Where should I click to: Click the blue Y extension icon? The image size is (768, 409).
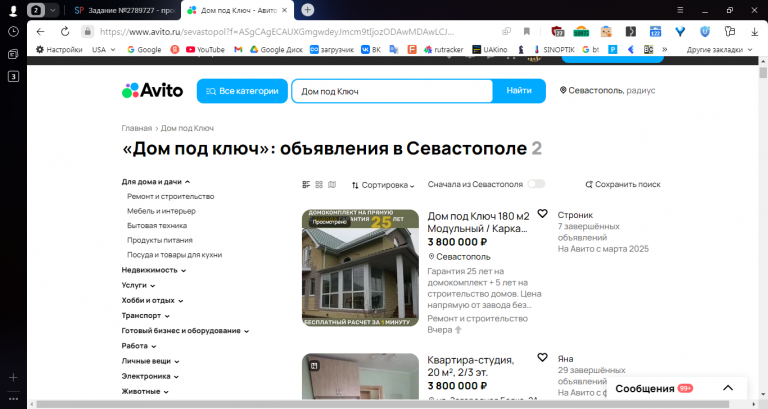[x=680, y=31]
